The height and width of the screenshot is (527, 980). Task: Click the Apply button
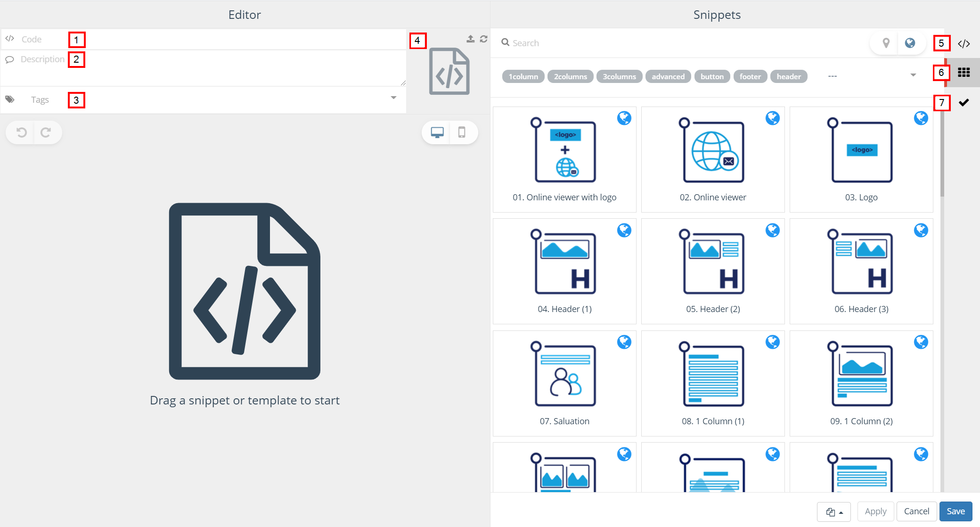[x=875, y=511]
